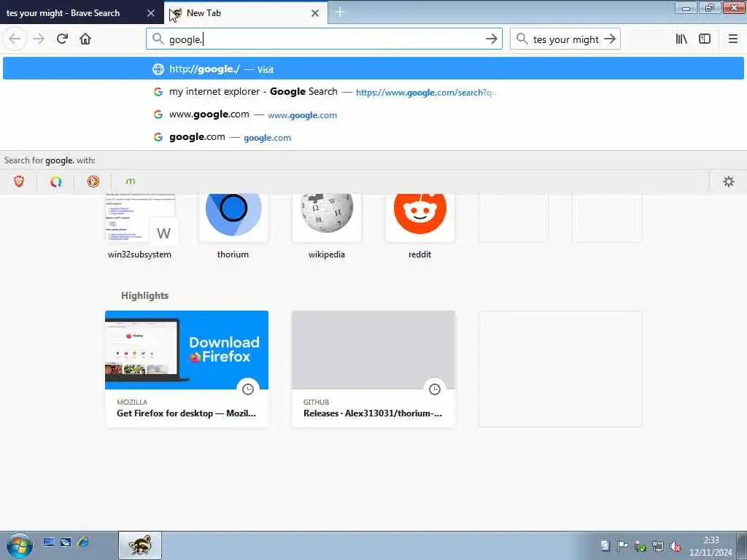The width and height of the screenshot is (747, 560).
Task: Pick the google.com suggestion row
Action: click(x=373, y=137)
